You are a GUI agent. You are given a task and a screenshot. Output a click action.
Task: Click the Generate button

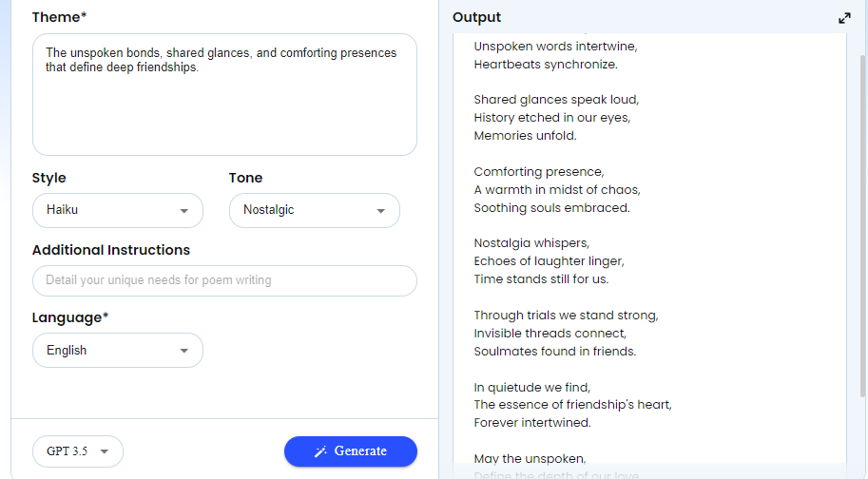(x=351, y=451)
